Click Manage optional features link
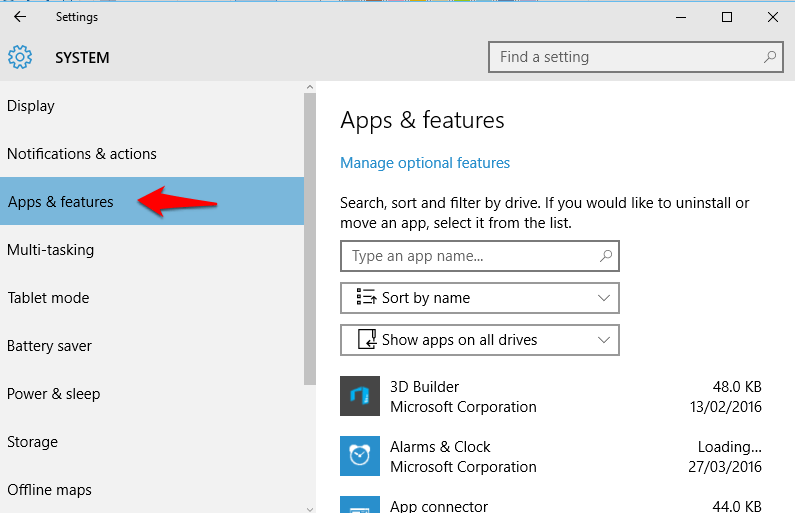Screen dimensions: 795x513 click(425, 163)
